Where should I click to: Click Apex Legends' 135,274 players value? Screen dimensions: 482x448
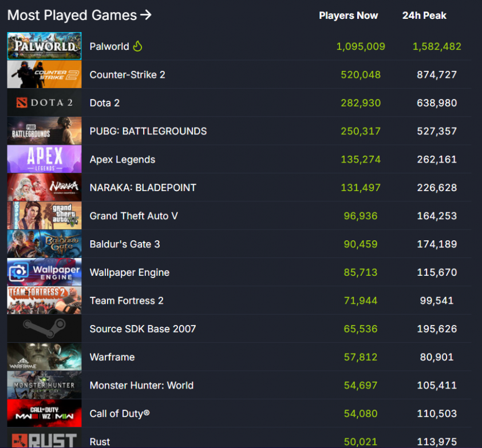[x=361, y=160]
